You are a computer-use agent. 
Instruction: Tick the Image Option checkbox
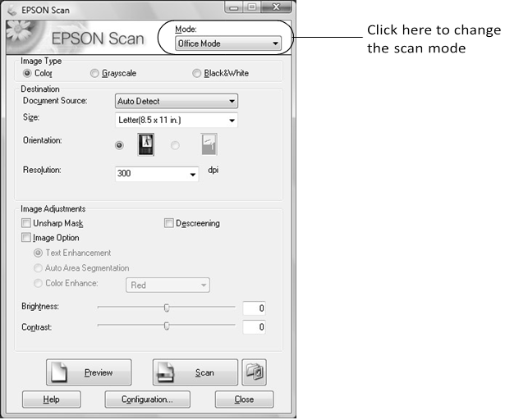(x=26, y=238)
